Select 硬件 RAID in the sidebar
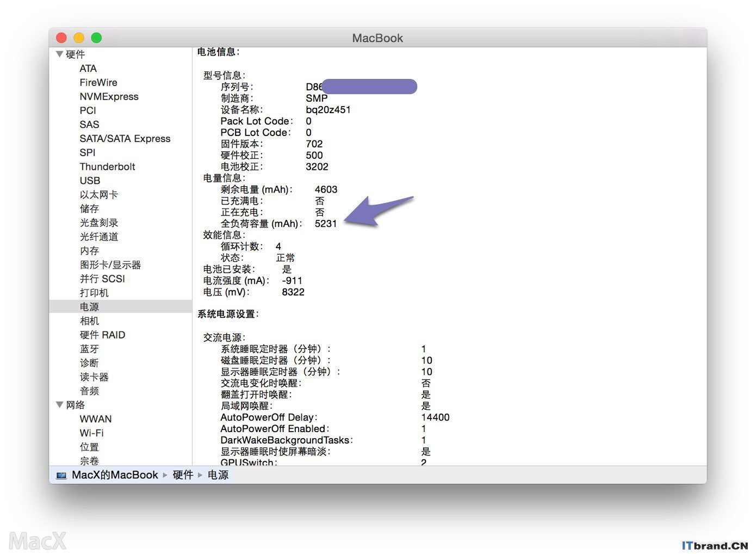The width and height of the screenshot is (756, 554). 102,335
